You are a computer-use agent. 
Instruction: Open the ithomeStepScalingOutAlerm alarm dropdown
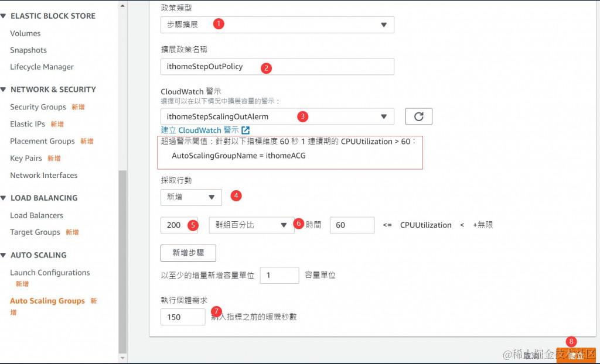coord(277,116)
